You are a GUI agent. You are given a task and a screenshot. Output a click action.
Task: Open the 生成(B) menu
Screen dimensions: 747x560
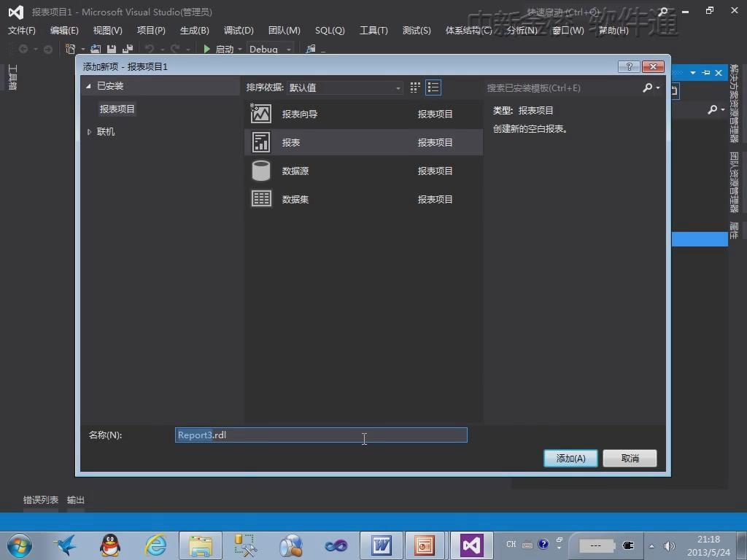coord(194,31)
